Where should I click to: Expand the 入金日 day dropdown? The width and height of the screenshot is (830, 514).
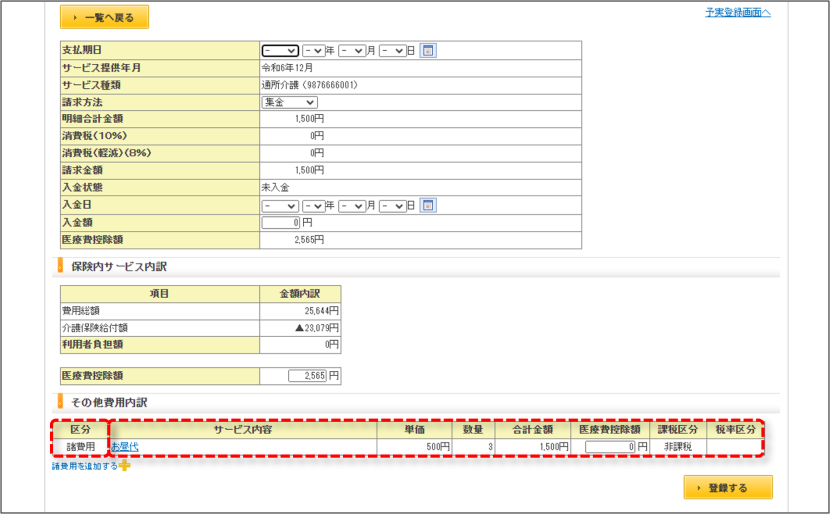coord(393,206)
